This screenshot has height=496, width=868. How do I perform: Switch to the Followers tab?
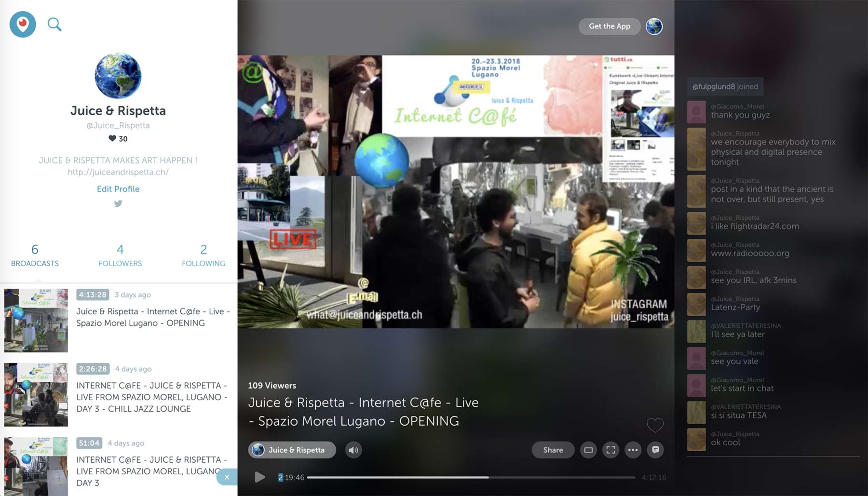coord(120,255)
